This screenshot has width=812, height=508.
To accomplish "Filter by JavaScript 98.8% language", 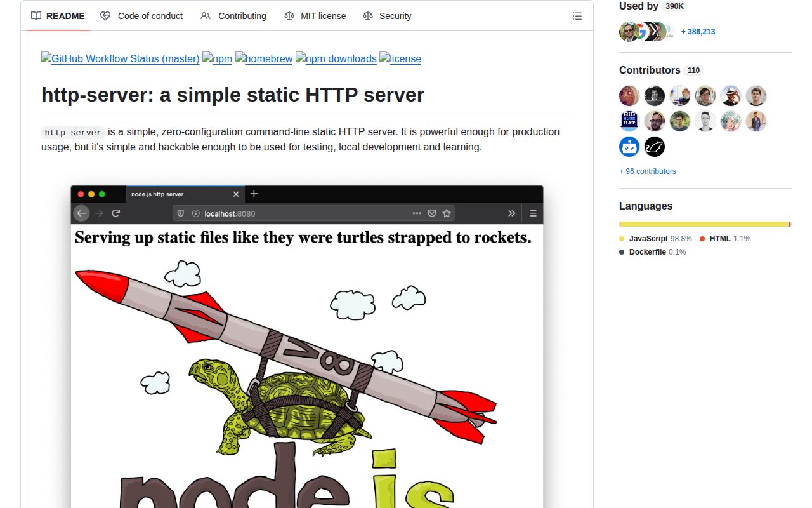I will pyautogui.click(x=655, y=239).
